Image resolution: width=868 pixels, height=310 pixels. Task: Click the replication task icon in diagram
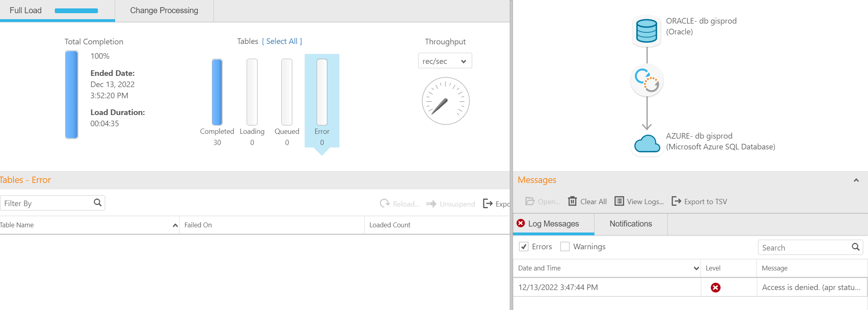point(647,80)
